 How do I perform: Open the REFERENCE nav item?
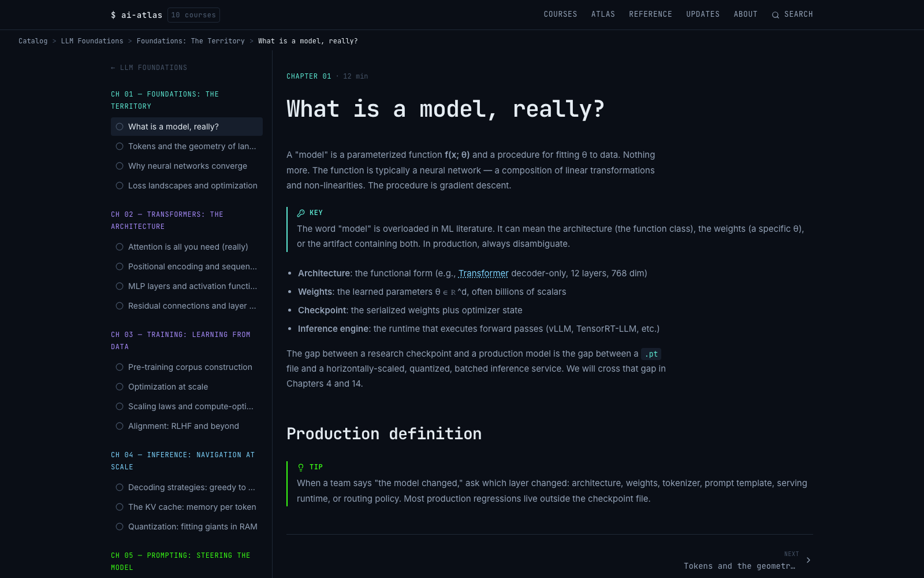point(650,14)
